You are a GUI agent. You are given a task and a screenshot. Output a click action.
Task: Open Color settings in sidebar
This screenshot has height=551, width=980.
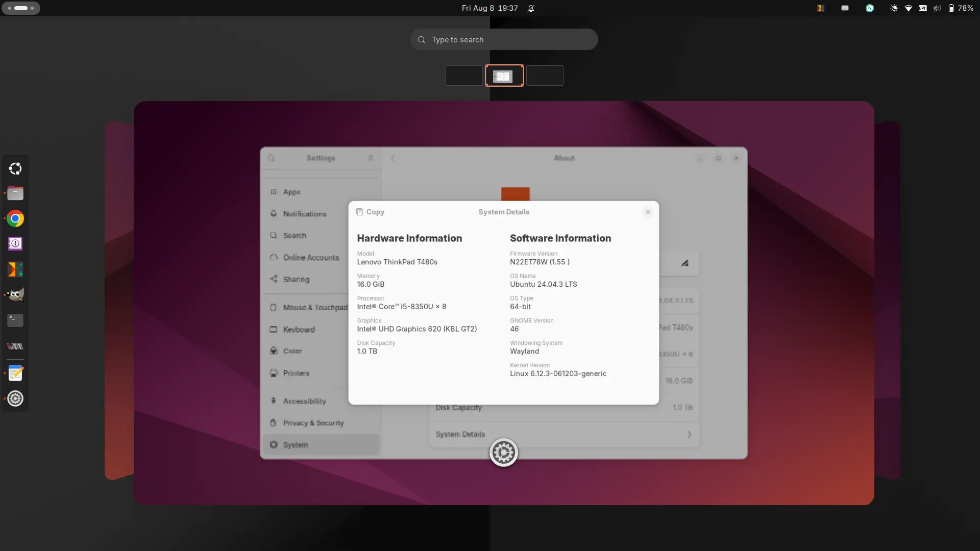(321, 352)
